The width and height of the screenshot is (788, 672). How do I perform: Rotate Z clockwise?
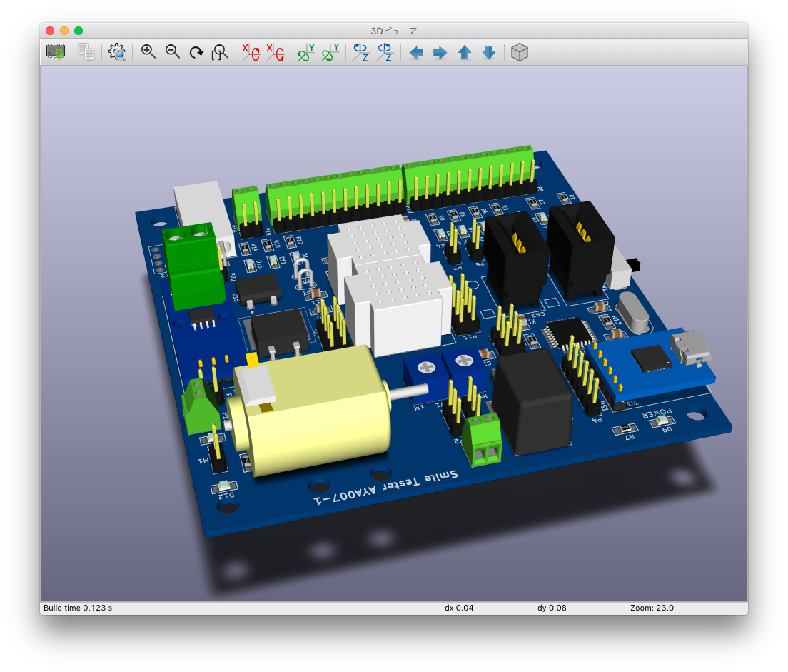pos(360,52)
